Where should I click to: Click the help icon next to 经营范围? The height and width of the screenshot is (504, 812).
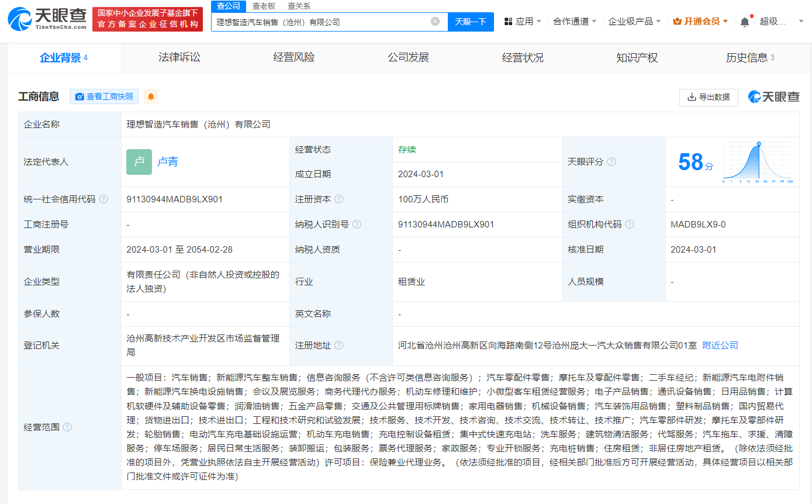coord(67,427)
